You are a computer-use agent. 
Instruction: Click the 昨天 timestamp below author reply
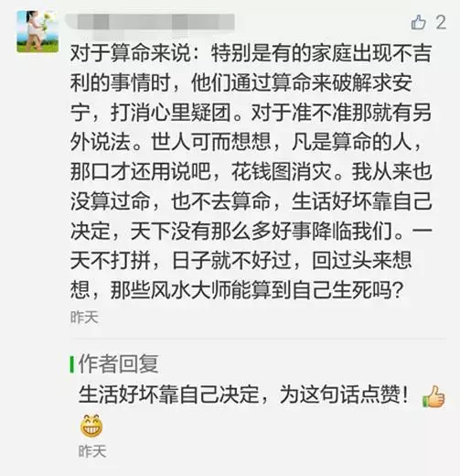pyautogui.click(x=92, y=451)
